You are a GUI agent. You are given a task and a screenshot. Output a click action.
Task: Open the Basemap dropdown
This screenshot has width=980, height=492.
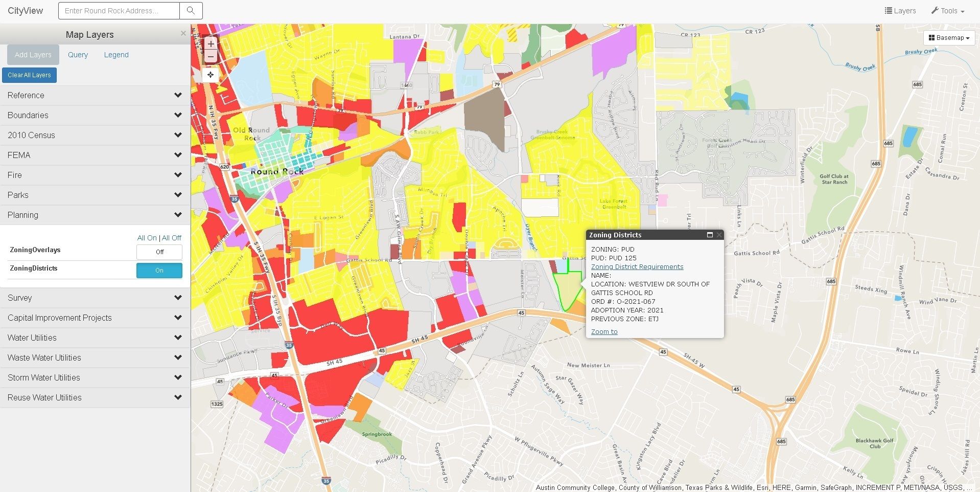[949, 38]
